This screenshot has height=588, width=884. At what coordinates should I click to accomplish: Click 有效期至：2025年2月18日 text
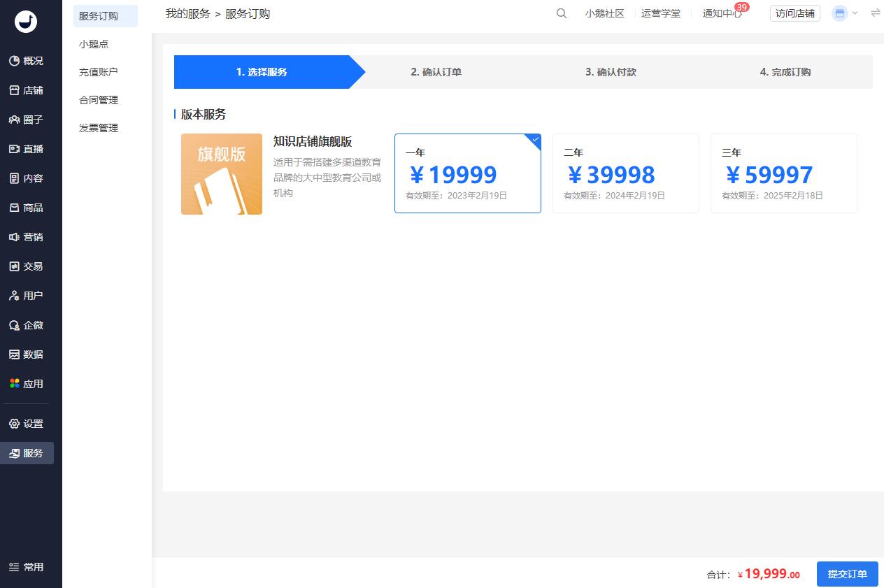tap(773, 196)
